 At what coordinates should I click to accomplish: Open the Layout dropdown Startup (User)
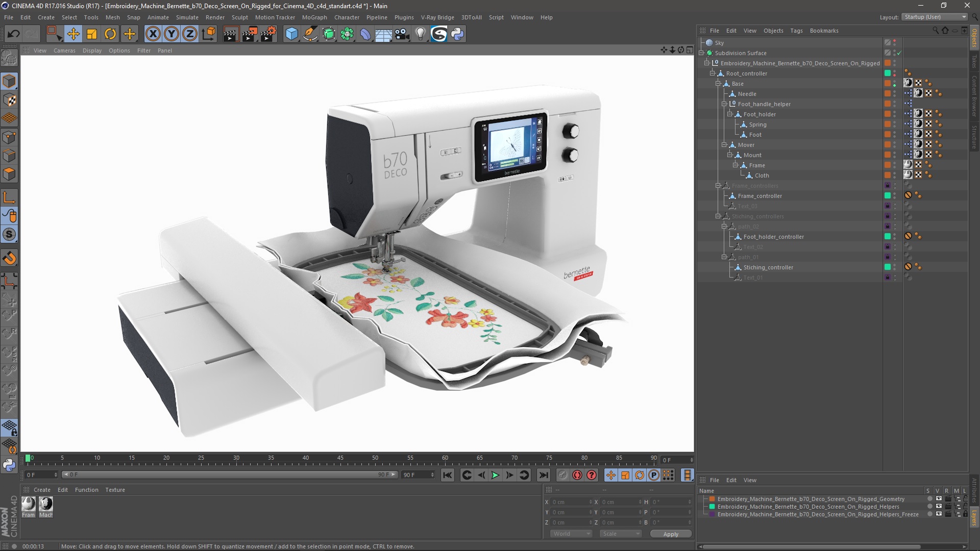point(935,17)
